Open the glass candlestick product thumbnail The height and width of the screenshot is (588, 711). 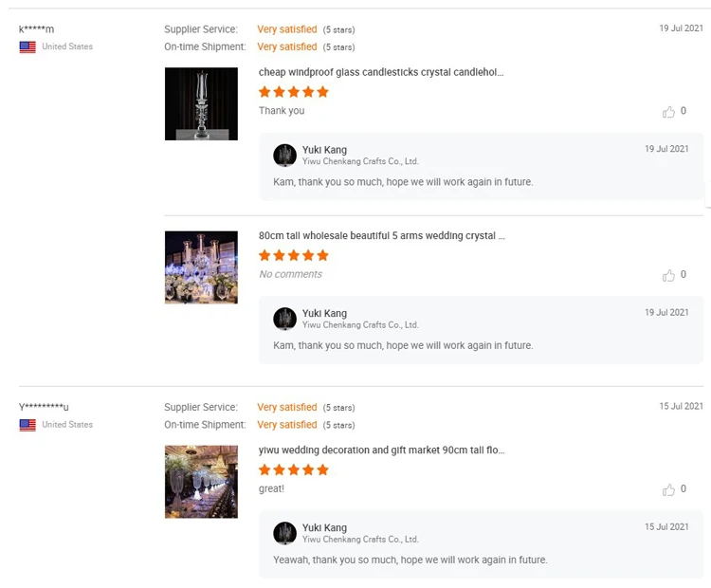201,103
